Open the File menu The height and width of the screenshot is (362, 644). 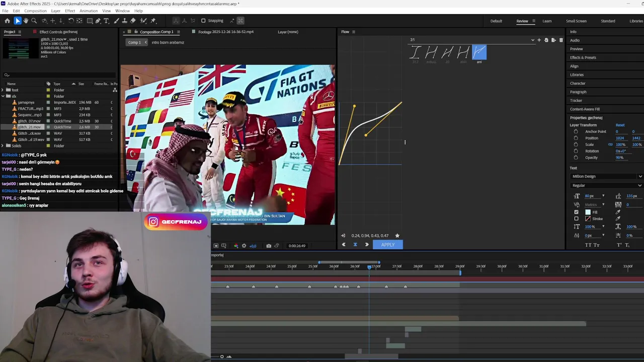point(5,11)
